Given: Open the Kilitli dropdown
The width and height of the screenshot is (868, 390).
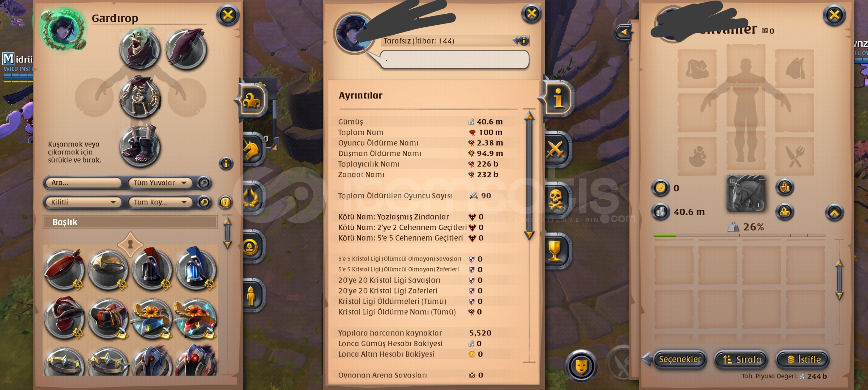Looking at the screenshot, I should (x=83, y=202).
